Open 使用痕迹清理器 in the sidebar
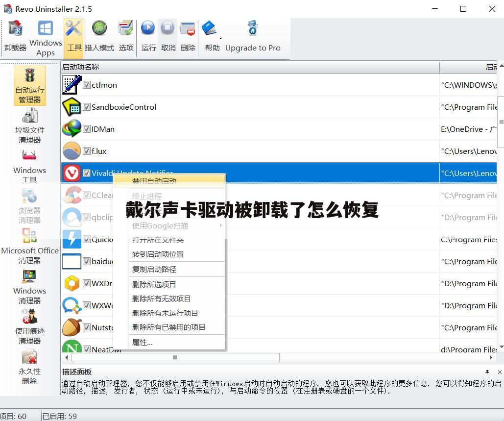The height and width of the screenshot is (421, 504). click(30, 327)
